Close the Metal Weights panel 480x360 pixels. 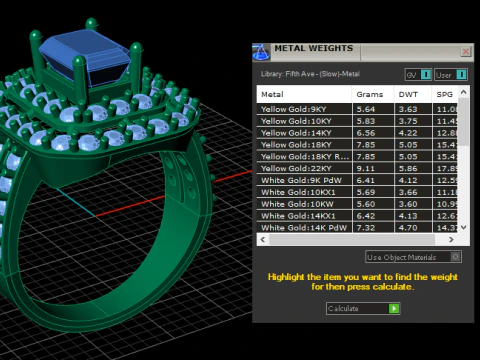[466, 52]
